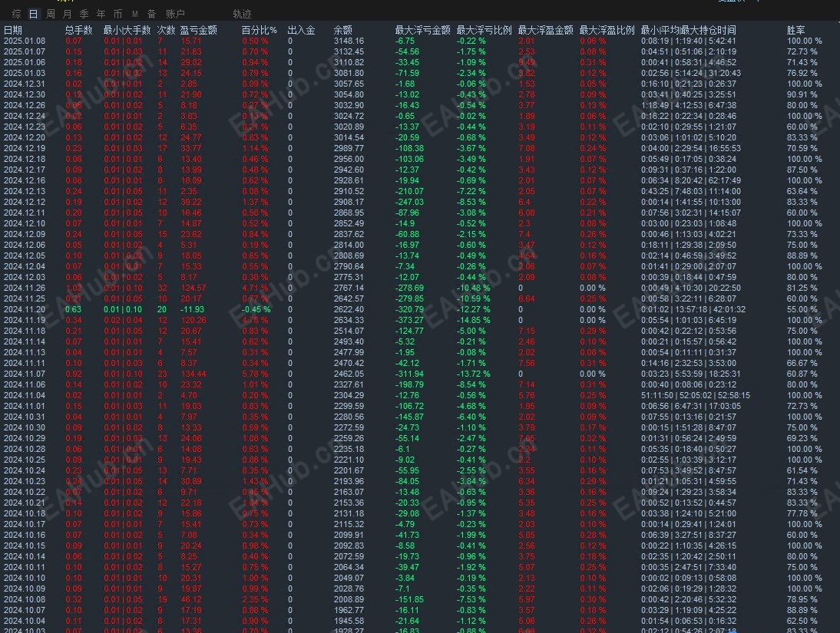Open the 备 tab
The height and width of the screenshot is (633, 840).
(x=151, y=14)
